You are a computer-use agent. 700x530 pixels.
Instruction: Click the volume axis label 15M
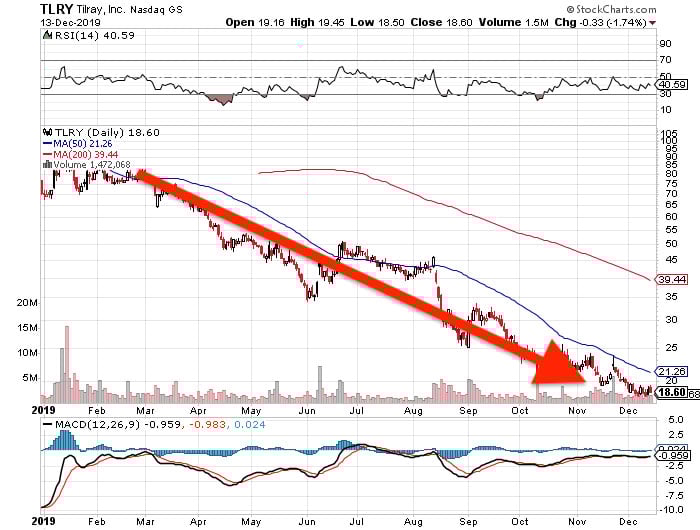coord(27,328)
